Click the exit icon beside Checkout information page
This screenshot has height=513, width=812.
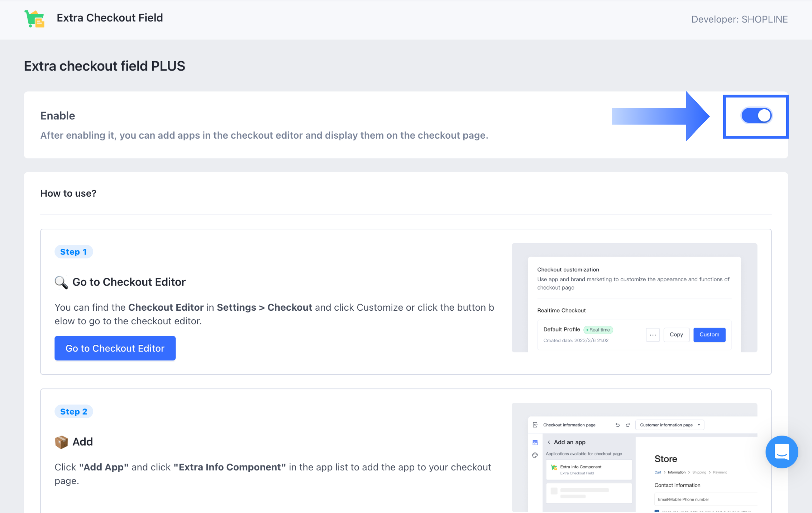click(535, 425)
